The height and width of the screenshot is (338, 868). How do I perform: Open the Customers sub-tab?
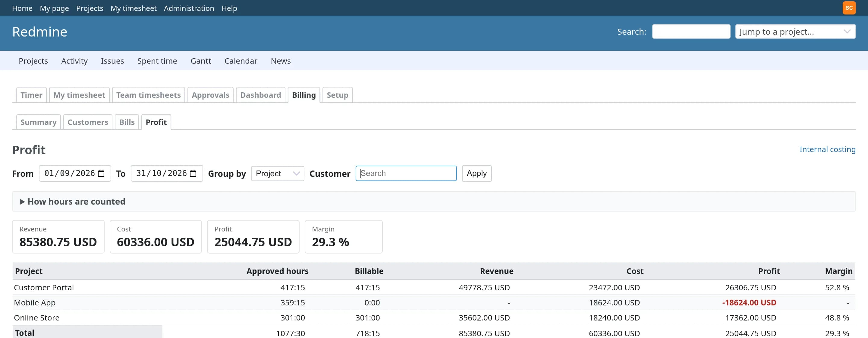pos(88,122)
